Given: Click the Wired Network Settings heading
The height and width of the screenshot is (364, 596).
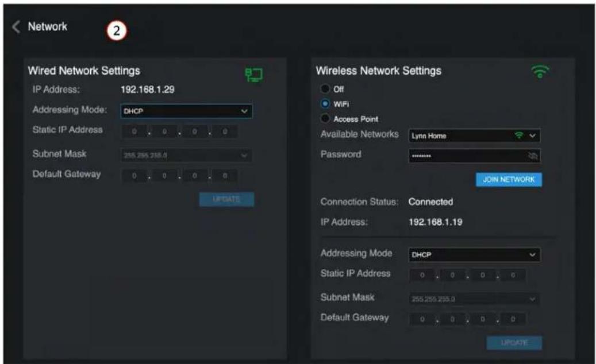Looking at the screenshot, I should (84, 71).
